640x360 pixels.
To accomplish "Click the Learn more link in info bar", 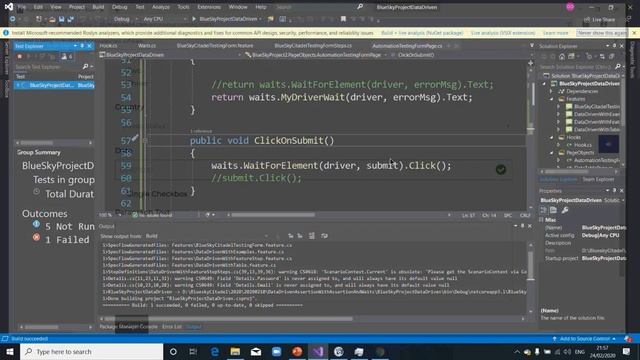I will [555, 33].
